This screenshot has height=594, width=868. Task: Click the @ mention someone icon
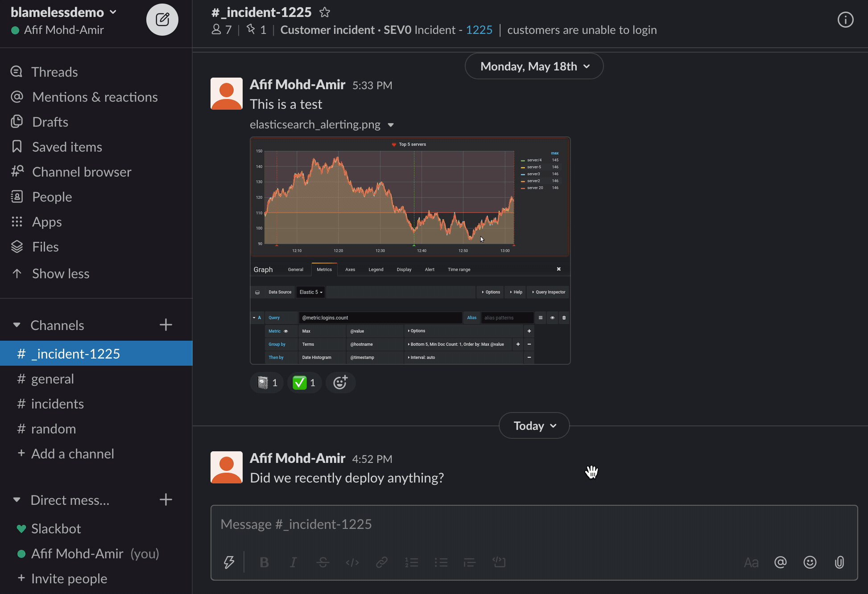781,562
